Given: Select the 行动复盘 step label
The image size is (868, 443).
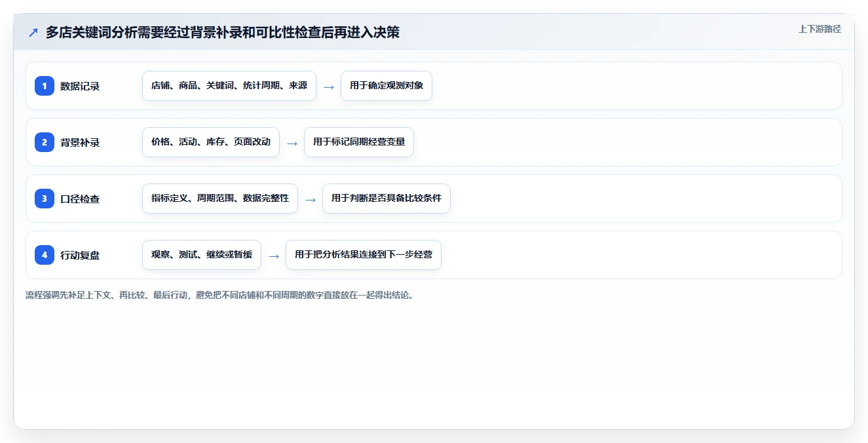Looking at the screenshot, I should coord(80,255).
